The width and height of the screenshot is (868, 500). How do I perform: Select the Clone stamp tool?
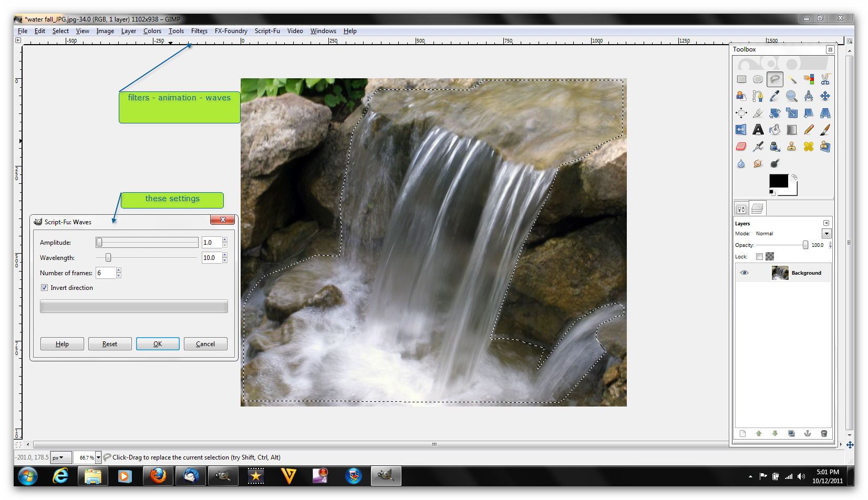(x=792, y=147)
